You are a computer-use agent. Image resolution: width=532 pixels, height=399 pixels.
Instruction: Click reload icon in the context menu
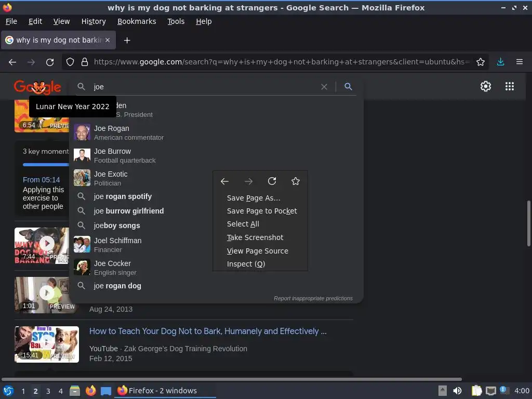coord(272,181)
